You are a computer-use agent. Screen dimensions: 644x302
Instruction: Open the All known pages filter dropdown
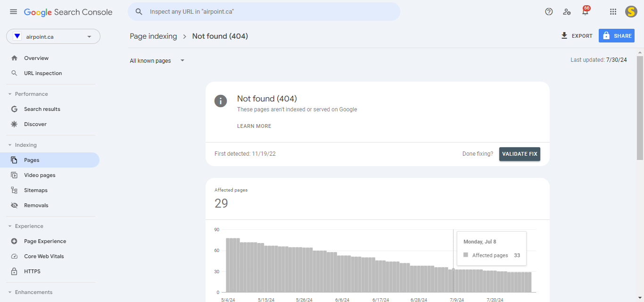point(157,60)
